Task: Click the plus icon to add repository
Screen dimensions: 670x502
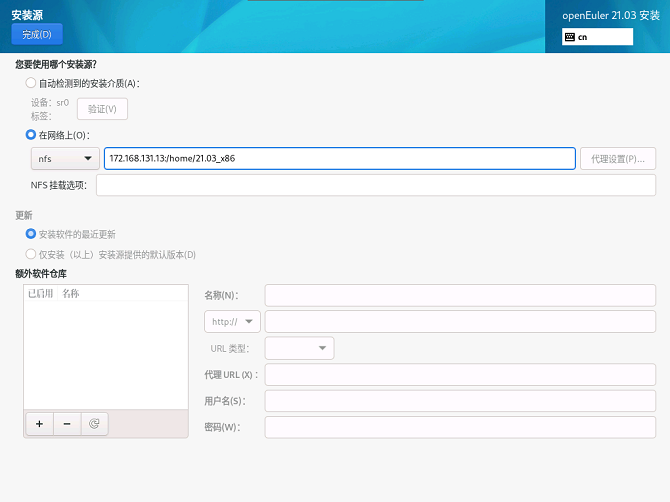Action: 39,423
